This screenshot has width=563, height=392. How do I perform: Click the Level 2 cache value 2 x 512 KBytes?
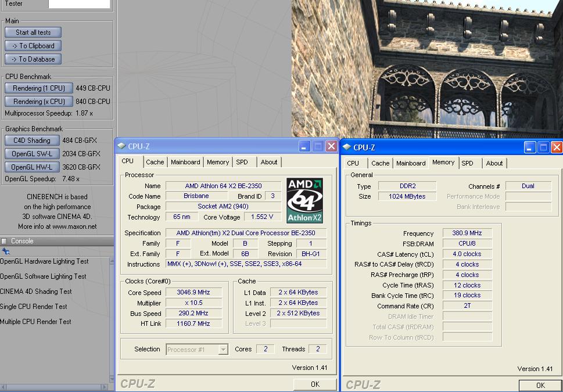(x=298, y=313)
